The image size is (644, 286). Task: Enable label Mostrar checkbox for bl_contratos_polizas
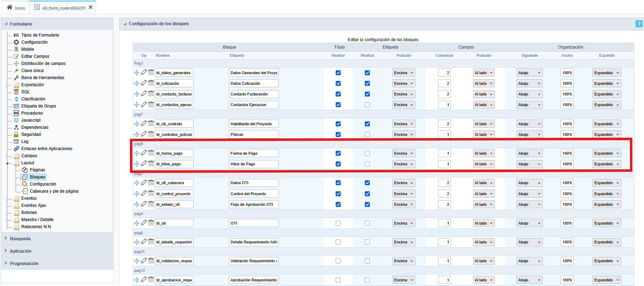[367, 134]
